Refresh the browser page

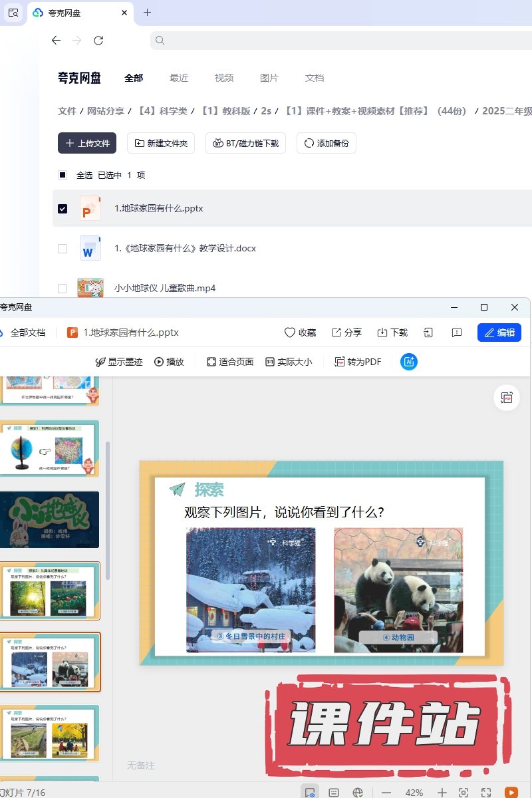(x=98, y=41)
